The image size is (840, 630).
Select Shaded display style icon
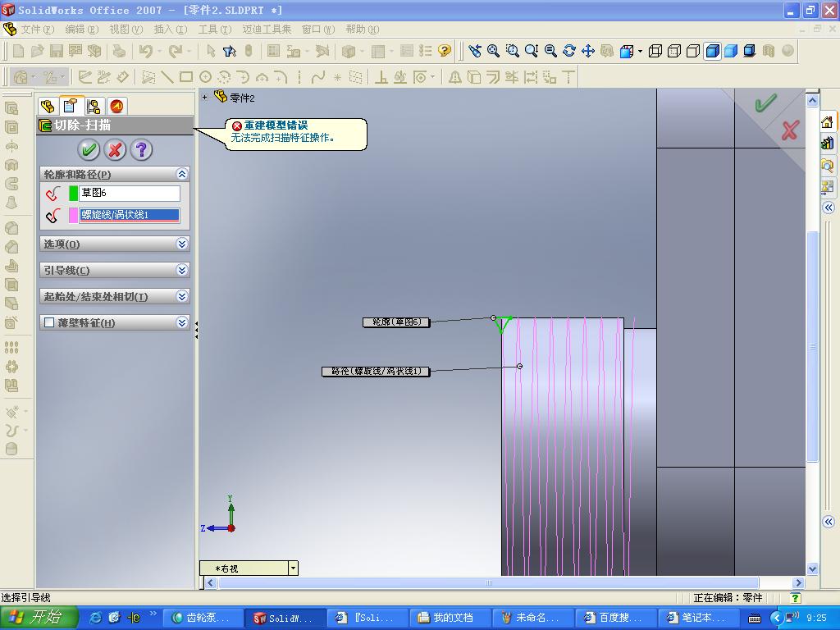731,51
